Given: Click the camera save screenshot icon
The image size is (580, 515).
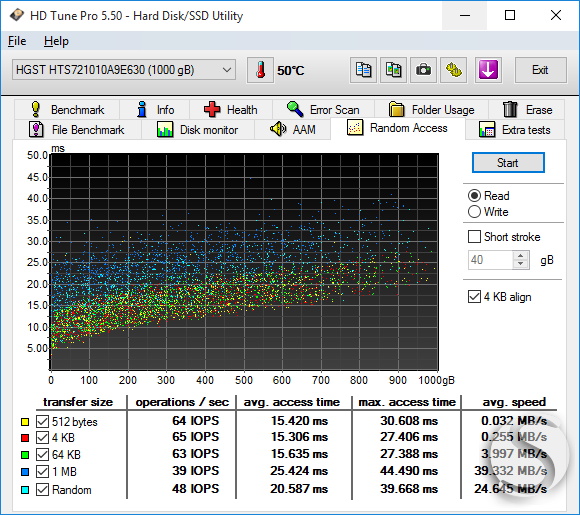Looking at the screenshot, I should coord(423,70).
